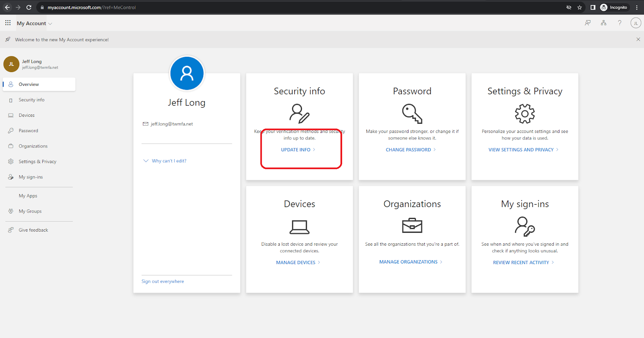Viewport: 644px width, 338px height.
Task: Click the Password key icon on card
Action: pos(412,114)
